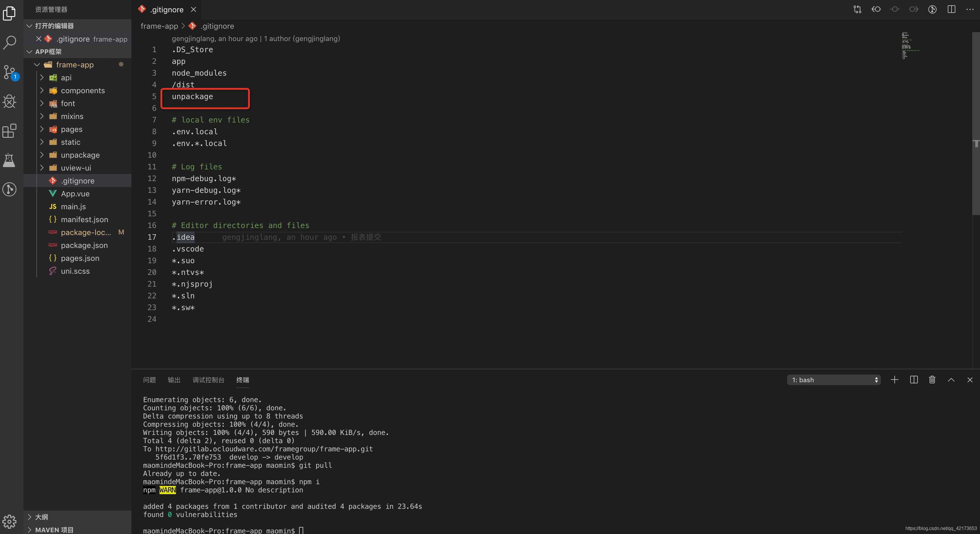Open package.json in the file tree
The image size is (980, 534).
(x=78, y=245)
